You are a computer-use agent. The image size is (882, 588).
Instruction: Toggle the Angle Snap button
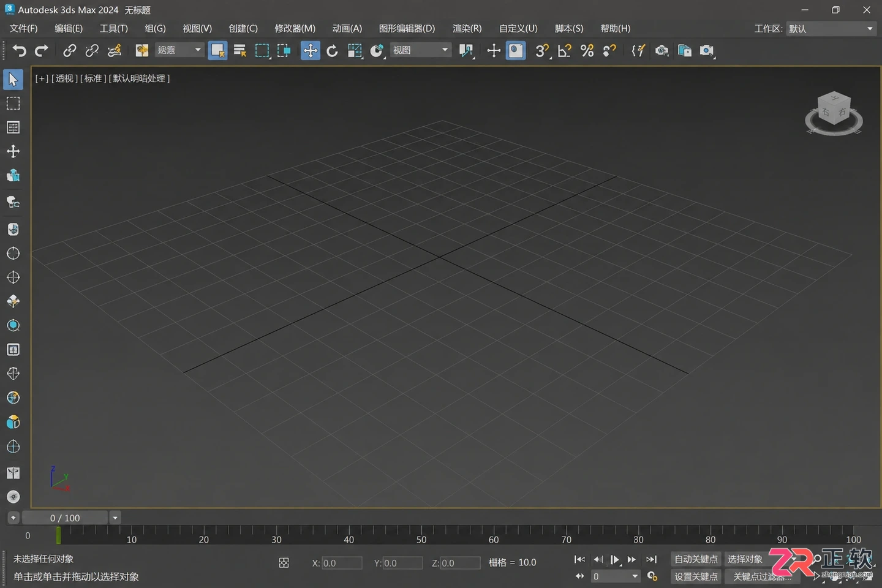(565, 51)
